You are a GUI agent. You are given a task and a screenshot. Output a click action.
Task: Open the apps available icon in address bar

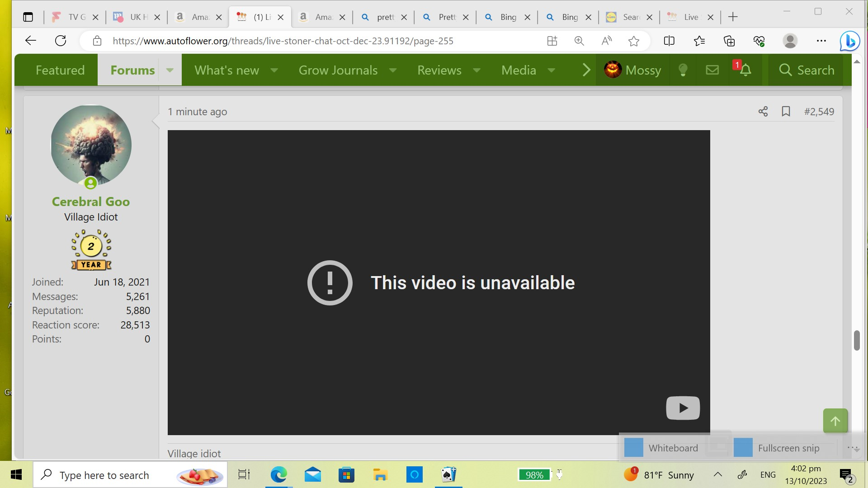(552, 41)
